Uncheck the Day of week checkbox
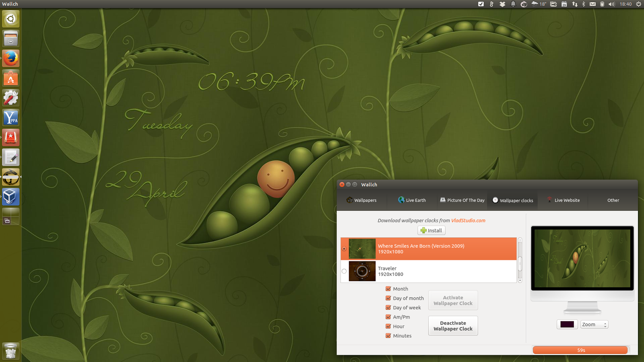 tap(388, 308)
